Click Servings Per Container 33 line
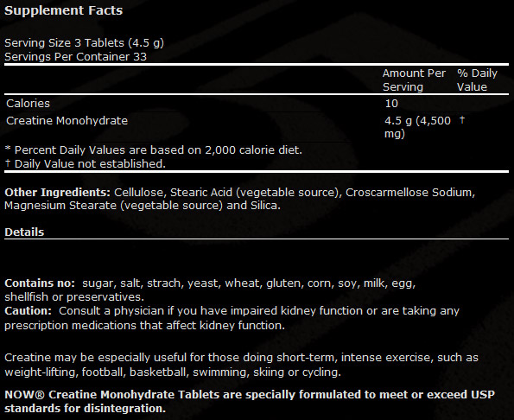The width and height of the screenshot is (514, 420). point(75,57)
